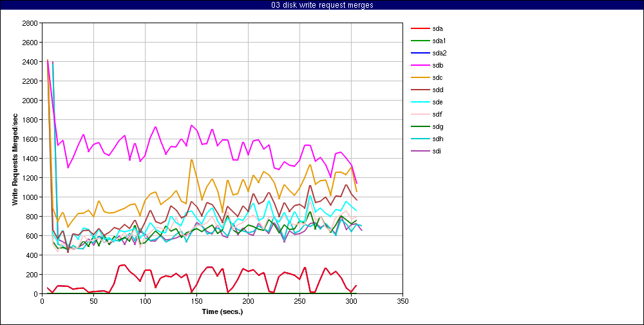Click the pink sdf legend line swatch
The width and height of the screenshot is (644, 325).
click(x=419, y=114)
